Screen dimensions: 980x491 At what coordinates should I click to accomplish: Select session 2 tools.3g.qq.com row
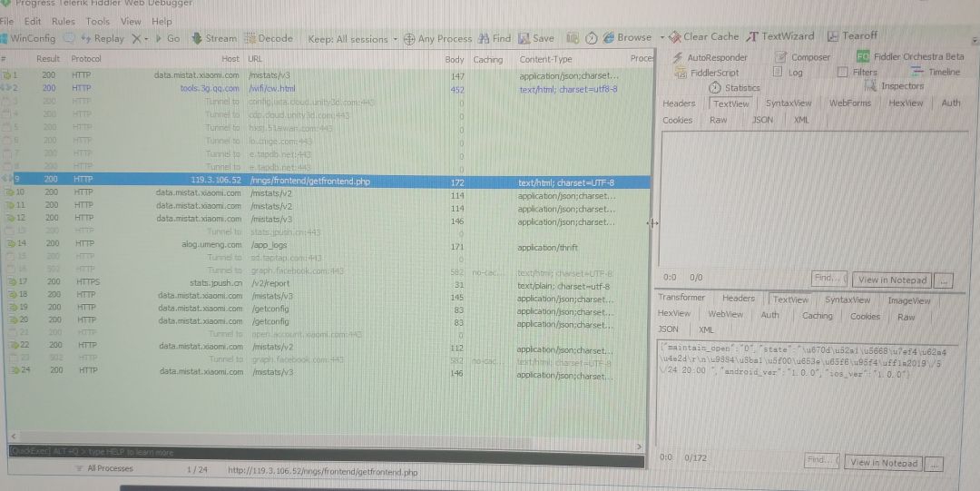(325, 89)
